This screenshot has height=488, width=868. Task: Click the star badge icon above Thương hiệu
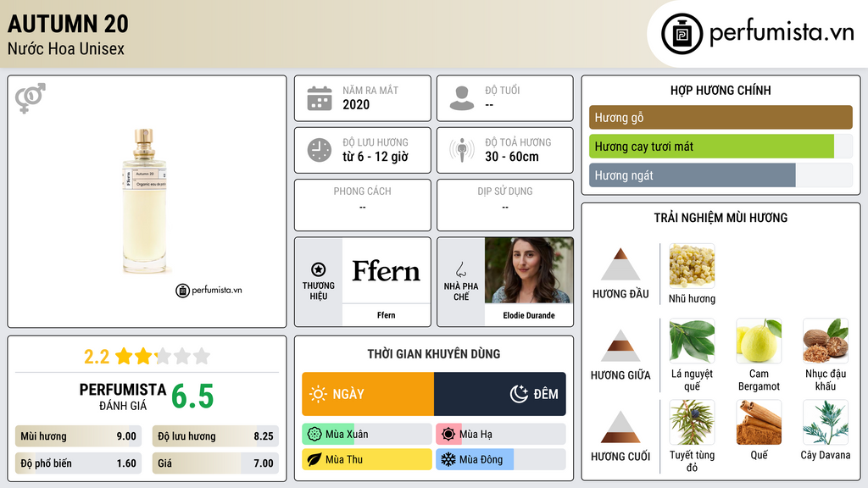tap(319, 269)
